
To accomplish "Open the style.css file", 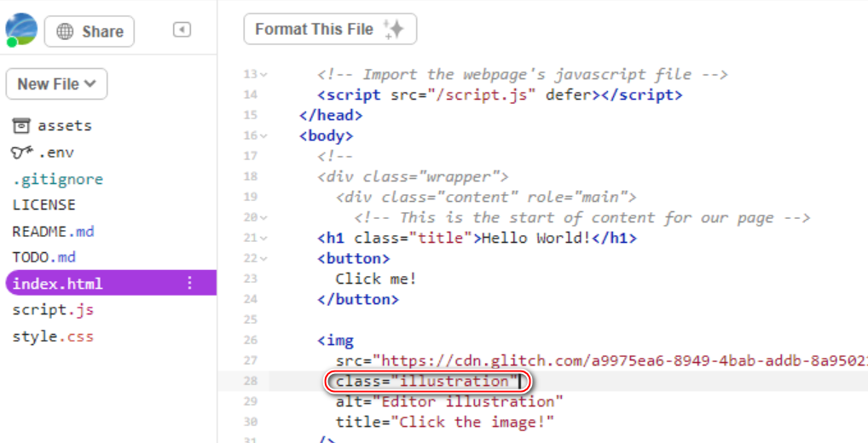I will coord(53,337).
